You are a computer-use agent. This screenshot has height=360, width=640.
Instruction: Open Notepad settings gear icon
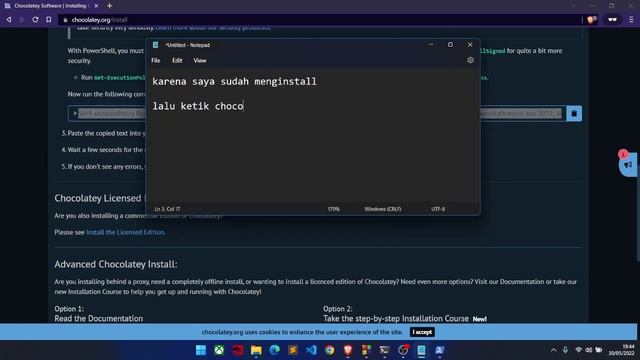(x=470, y=60)
